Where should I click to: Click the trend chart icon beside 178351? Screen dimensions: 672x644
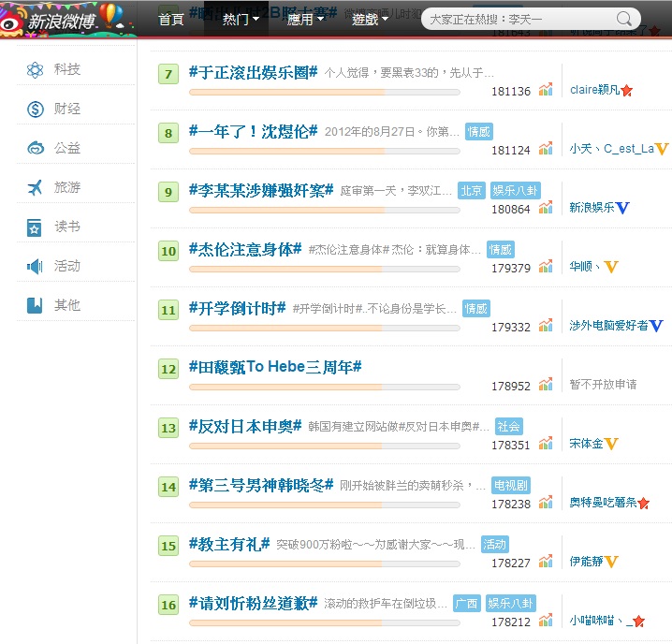(546, 443)
